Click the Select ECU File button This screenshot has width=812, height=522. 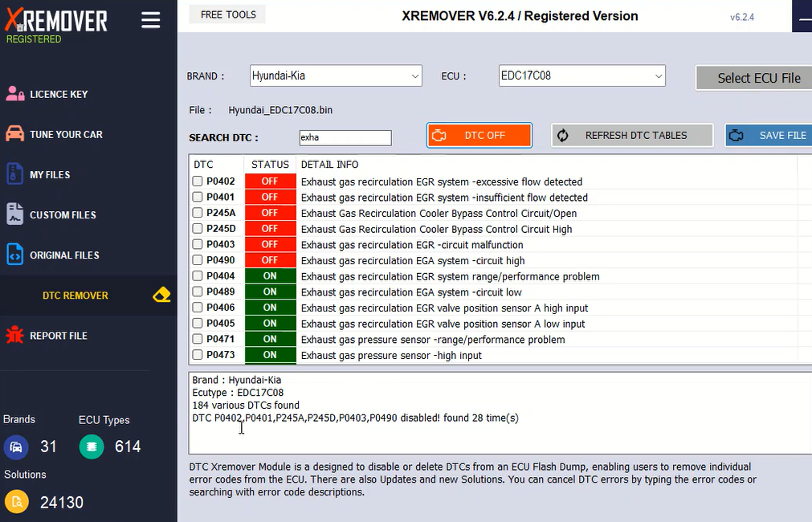pos(754,78)
